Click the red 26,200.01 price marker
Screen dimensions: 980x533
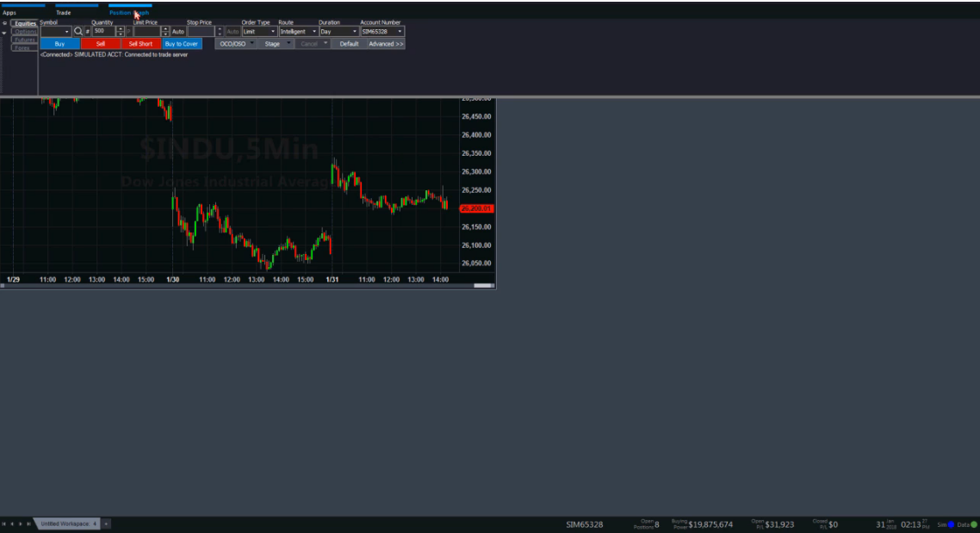[476, 208]
